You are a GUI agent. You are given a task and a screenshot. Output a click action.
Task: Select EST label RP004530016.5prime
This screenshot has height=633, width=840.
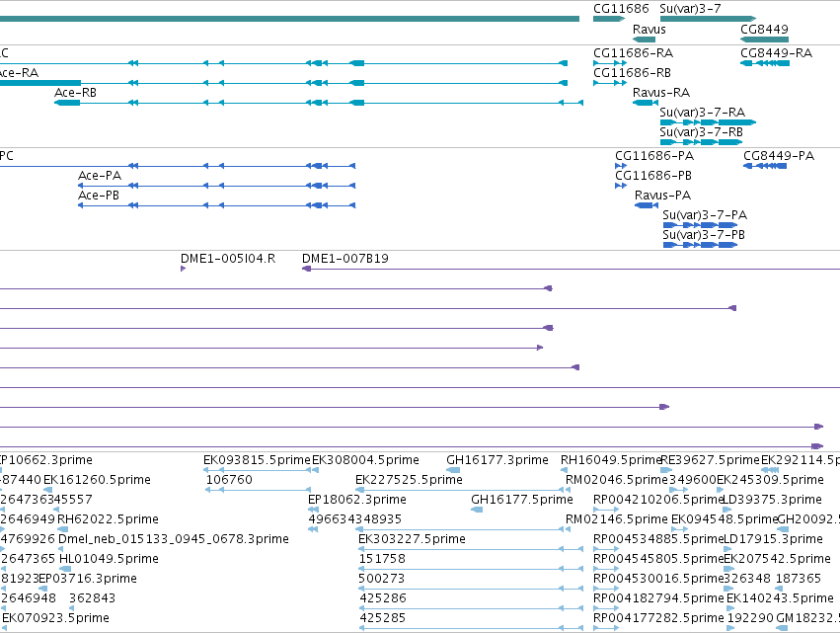click(658, 579)
